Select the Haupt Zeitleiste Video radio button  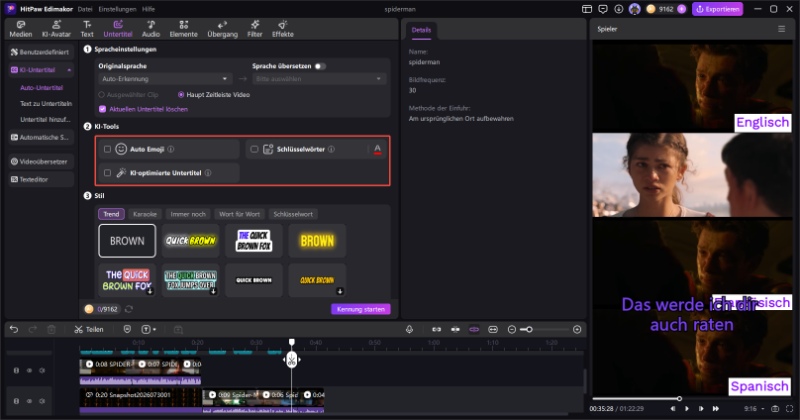pos(181,94)
